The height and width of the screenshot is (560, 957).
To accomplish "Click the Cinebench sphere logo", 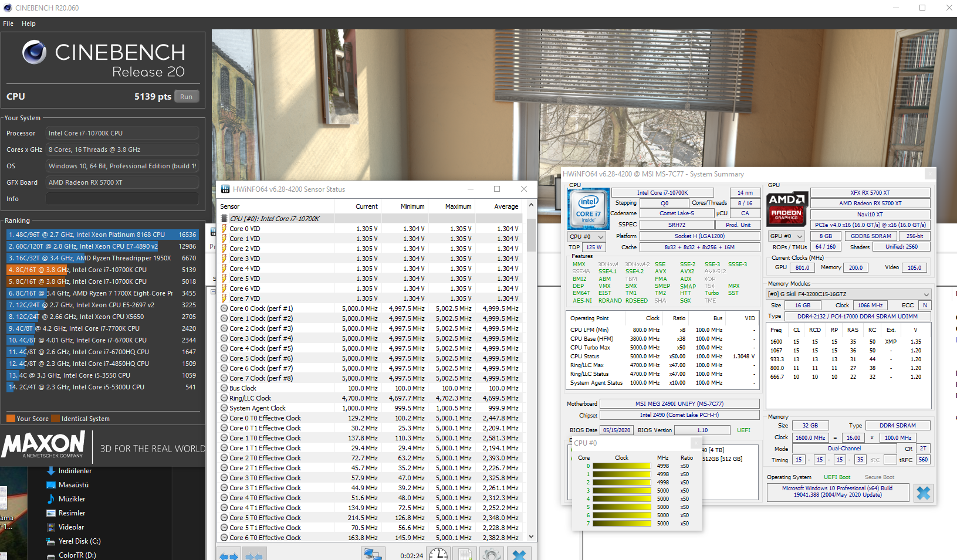I will pos(35,52).
